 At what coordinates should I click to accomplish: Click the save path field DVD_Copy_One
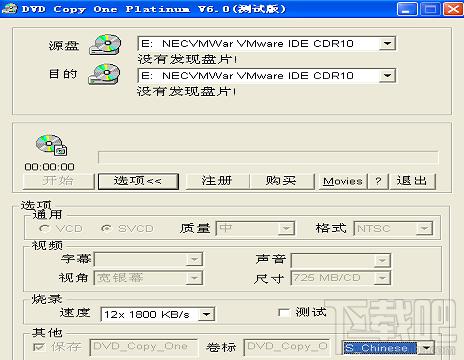[x=144, y=347]
